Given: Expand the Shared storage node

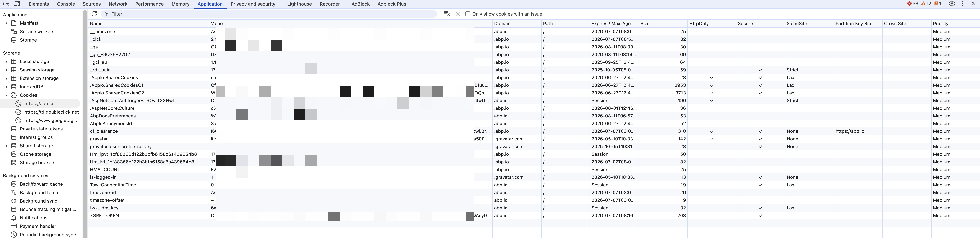Looking at the screenshot, I should pos(6,146).
